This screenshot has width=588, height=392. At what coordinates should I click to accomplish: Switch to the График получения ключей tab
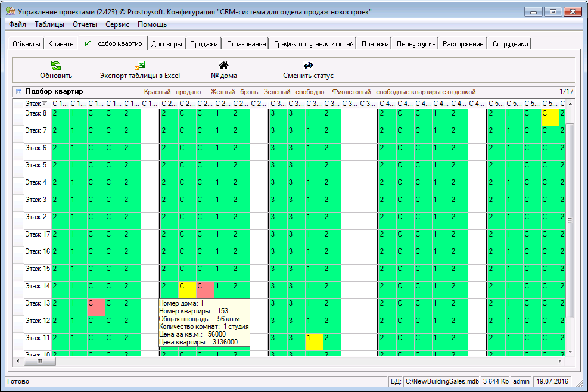pyautogui.click(x=314, y=44)
